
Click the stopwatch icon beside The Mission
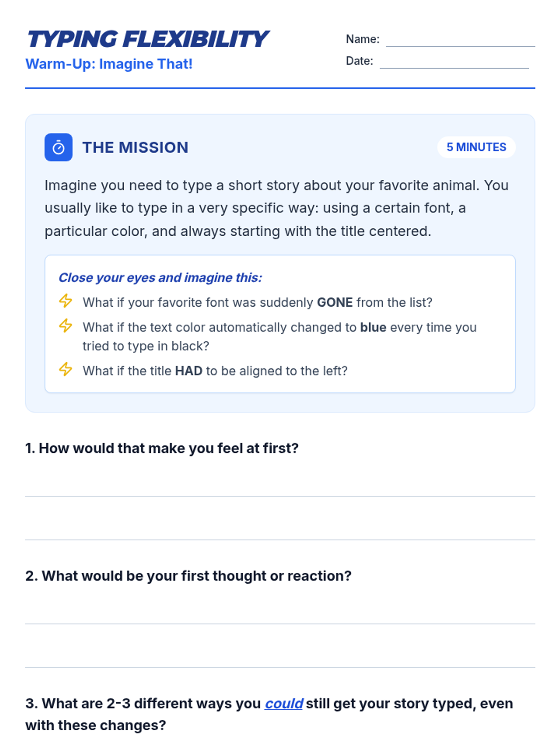tap(58, 148)
